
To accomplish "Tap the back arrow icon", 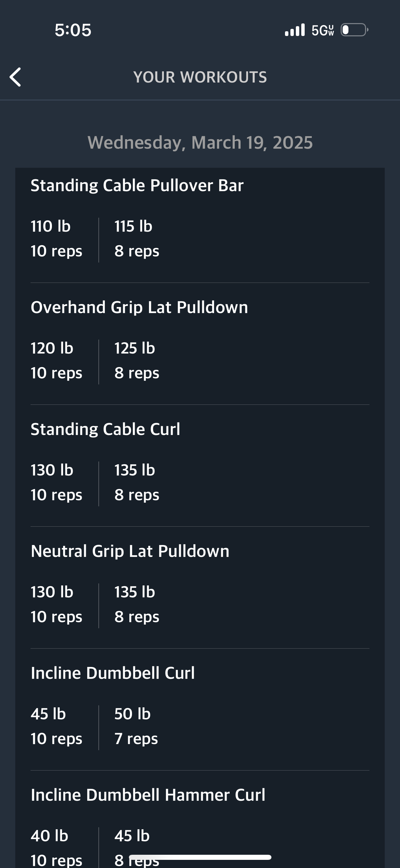I will tap(15, 77).
